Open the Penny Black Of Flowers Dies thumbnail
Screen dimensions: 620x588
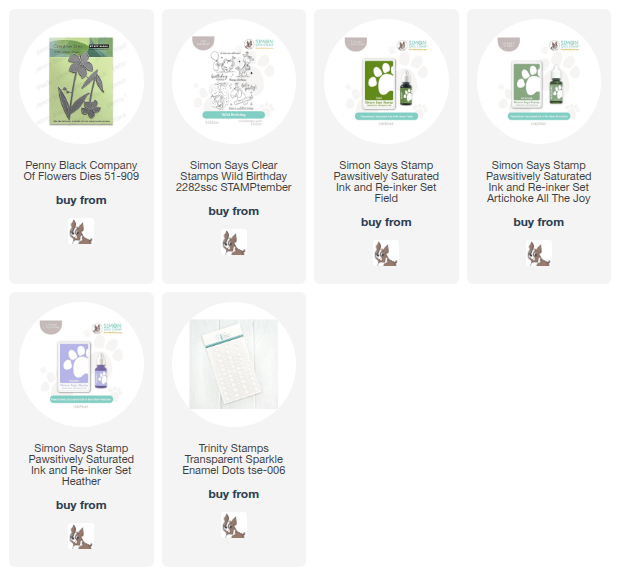[81, 81]
